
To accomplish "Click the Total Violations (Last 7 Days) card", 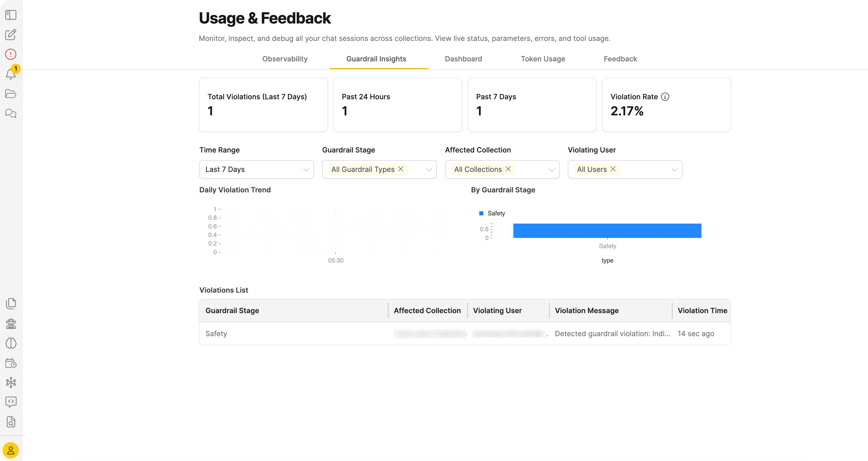I will click(263, 105).
